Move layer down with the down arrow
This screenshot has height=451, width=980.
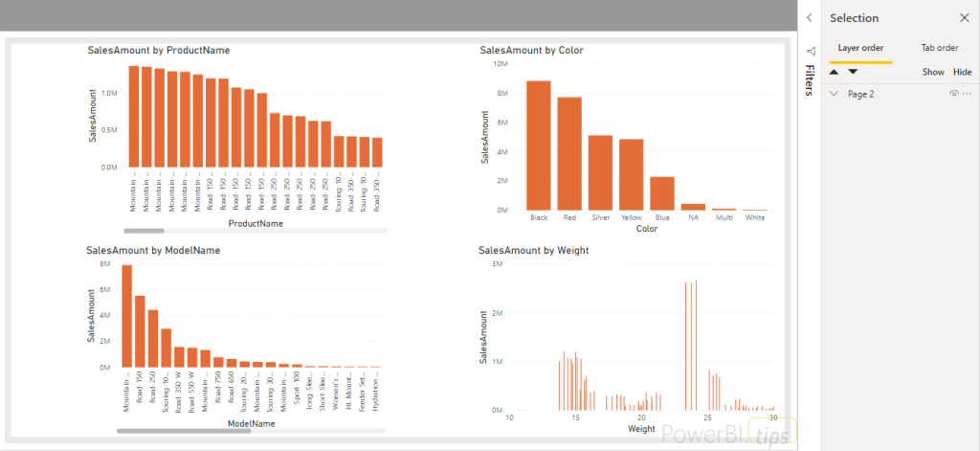click(853, 72)
